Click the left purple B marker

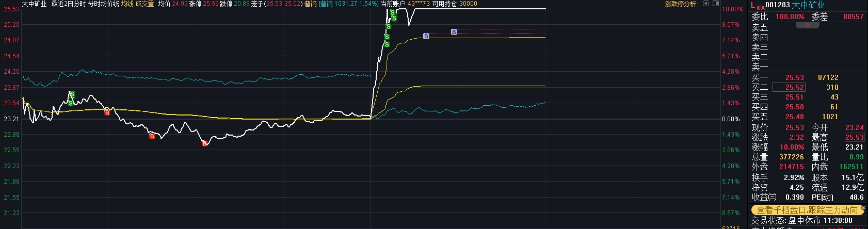coord(426,36)
